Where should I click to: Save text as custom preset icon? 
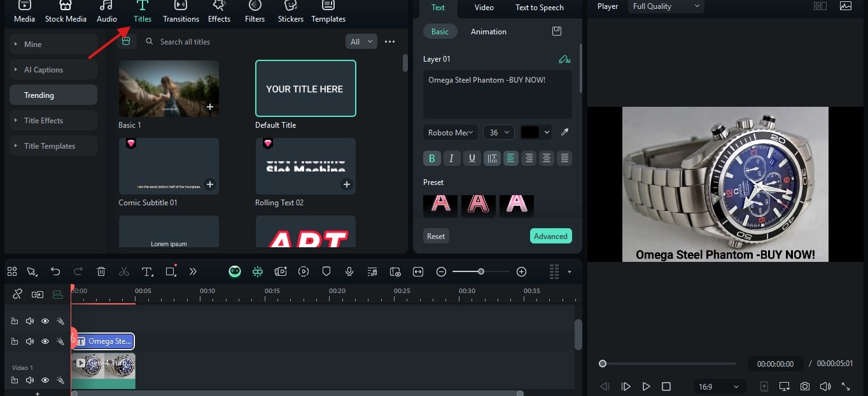(557, 31)
